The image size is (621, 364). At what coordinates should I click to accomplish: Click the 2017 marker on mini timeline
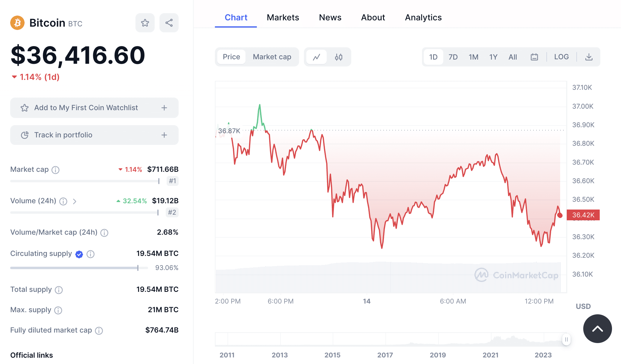385,355
